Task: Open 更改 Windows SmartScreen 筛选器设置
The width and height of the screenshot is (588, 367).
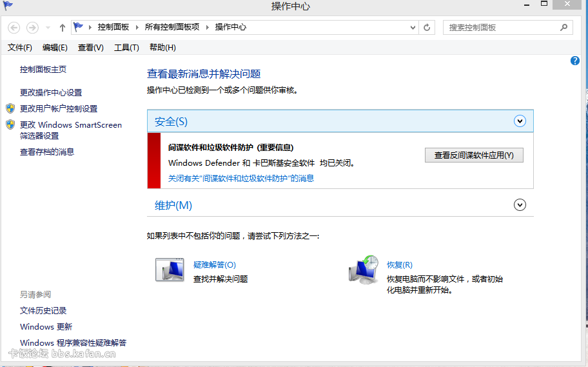Action: click(x=71, y=130)
